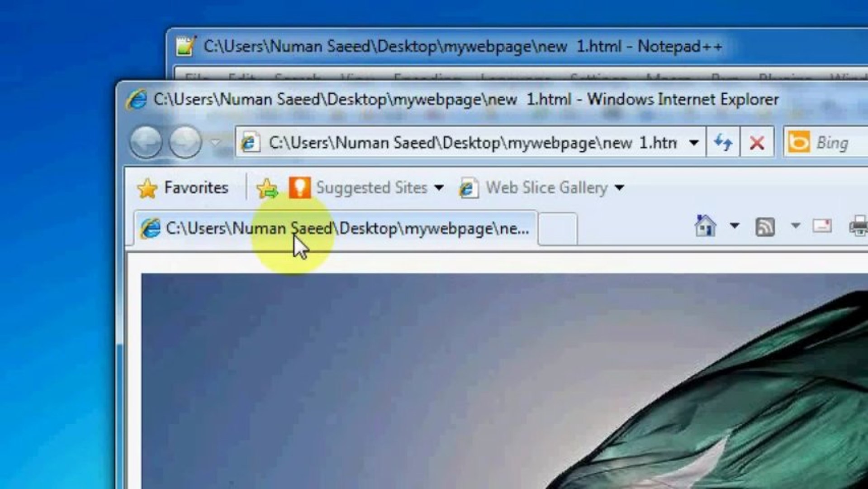
Task: Click the Refresh page icon
Action: click(723, 143)
